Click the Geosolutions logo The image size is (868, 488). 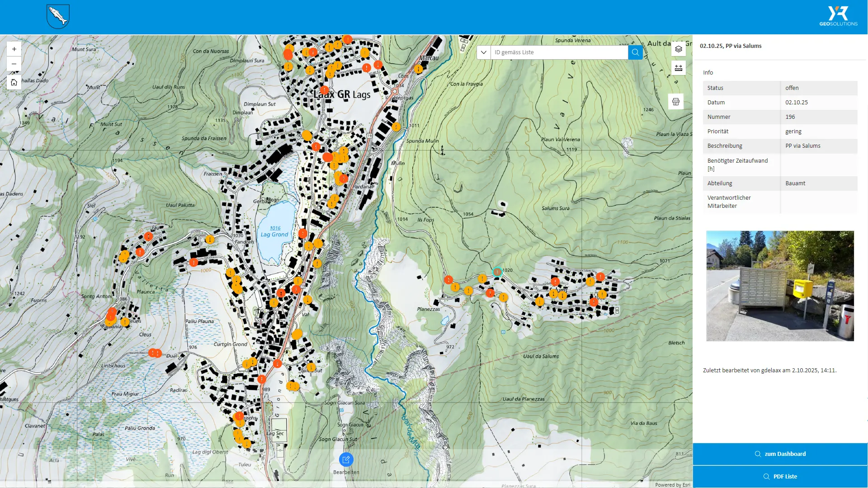tap(838, 17)
